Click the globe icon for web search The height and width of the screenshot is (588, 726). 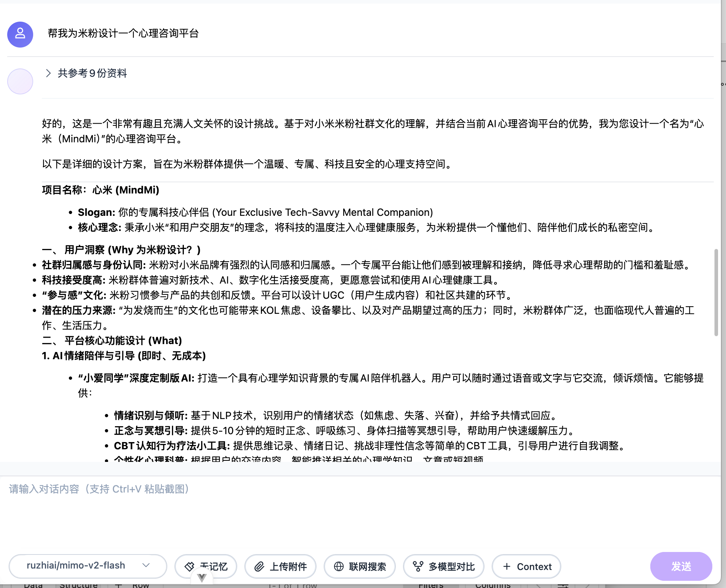pos(339,566)
